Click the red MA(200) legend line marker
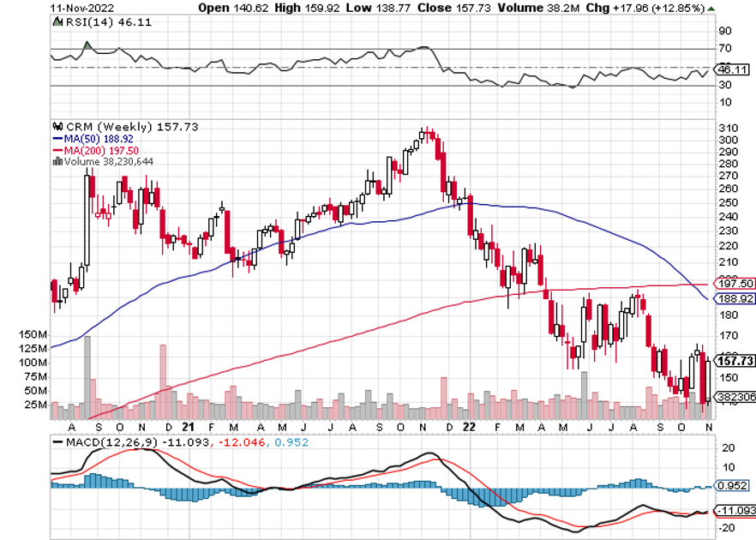The height and width of the screenshot is (540, 756). coord(58,149)
